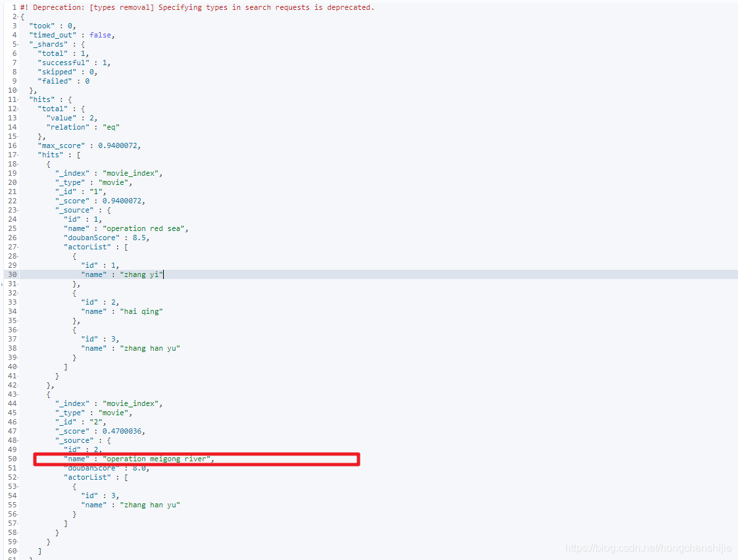Screen dimensions: 738x560
Task: Click the "id" : 3 line at 54
Action: click(x=100, y=496)
